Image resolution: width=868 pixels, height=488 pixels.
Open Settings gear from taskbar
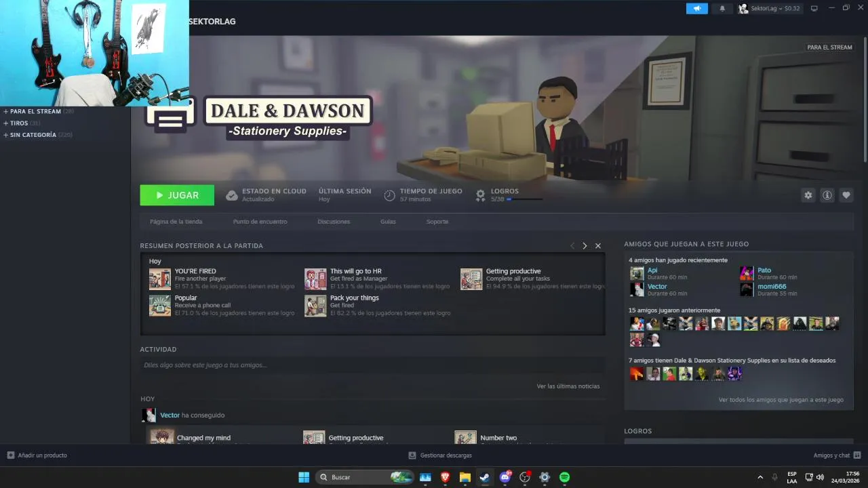tap(545, 477)
